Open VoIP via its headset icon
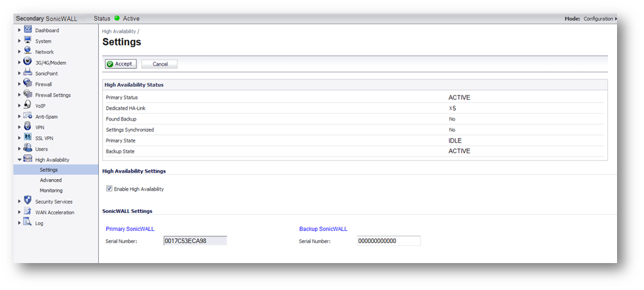 pos(28,105)
